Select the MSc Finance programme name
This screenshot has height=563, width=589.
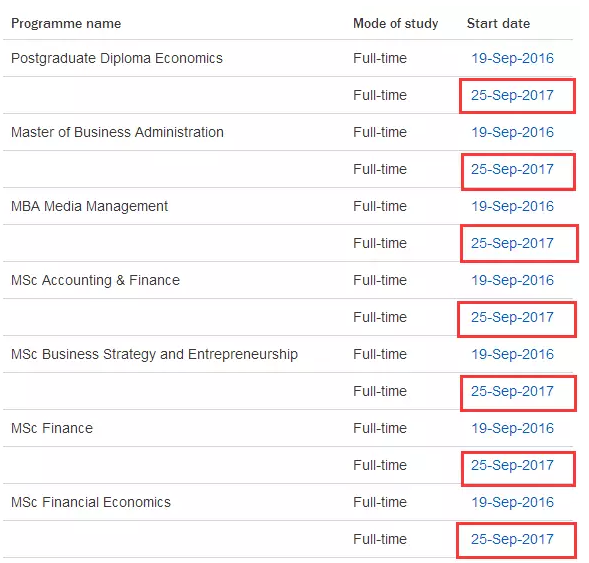coord(52,428)
